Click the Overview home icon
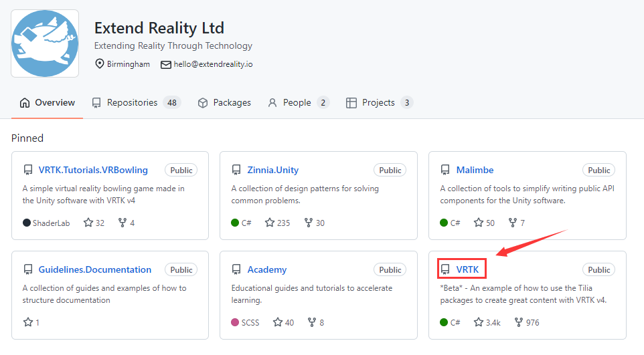Viewport: 644px width, 355px height. tap(25, 102)
